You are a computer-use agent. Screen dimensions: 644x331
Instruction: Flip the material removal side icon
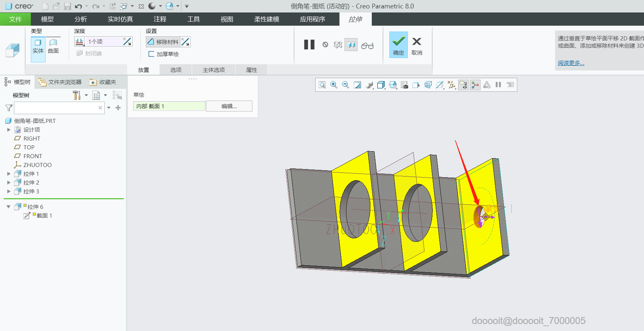(186, 42)
